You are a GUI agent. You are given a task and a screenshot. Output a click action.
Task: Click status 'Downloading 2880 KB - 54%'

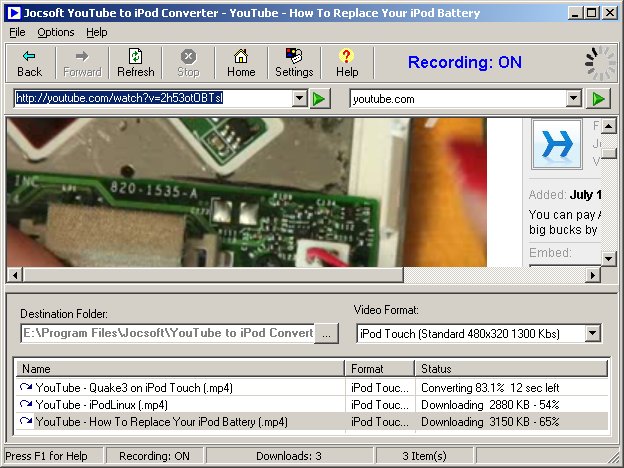(x=490, y=404)
